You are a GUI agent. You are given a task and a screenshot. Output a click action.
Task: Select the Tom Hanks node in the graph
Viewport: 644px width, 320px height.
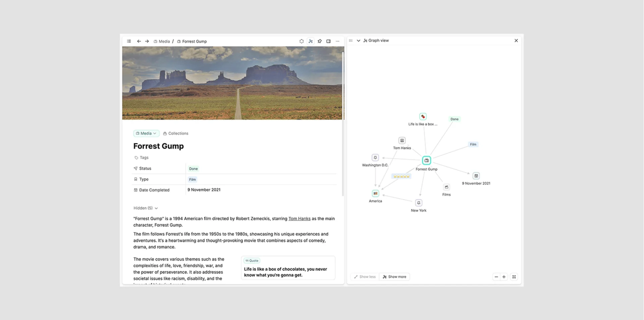[402, 140]
